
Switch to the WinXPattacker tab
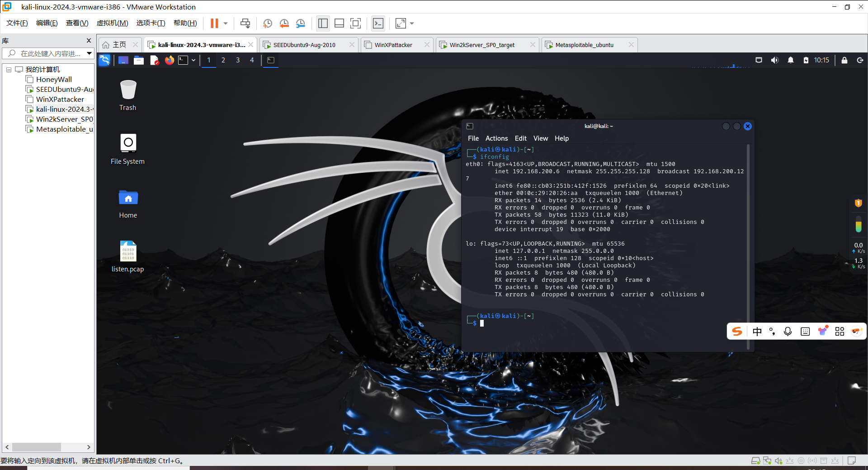[x=393, y=45]
